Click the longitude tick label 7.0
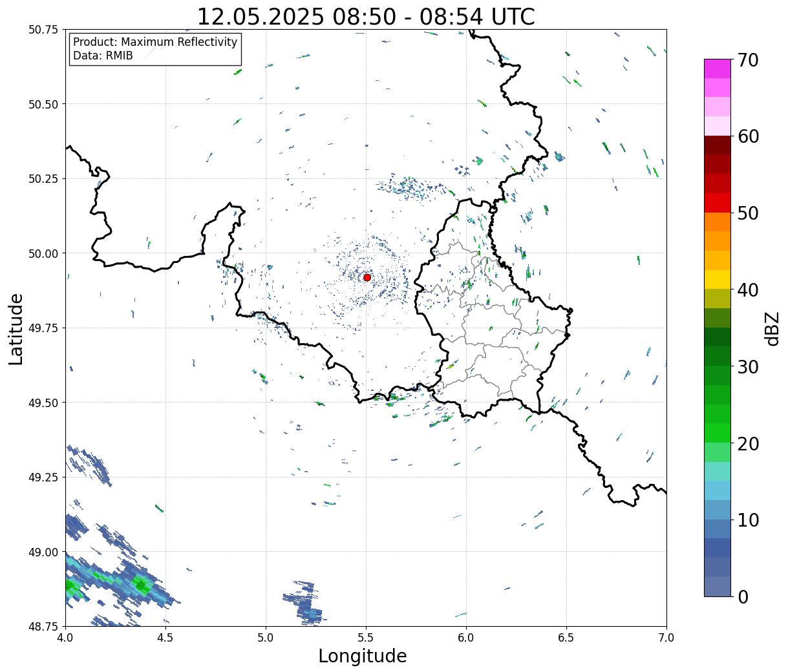The width and height of the screenshot is (788, 672). (666, 638)
